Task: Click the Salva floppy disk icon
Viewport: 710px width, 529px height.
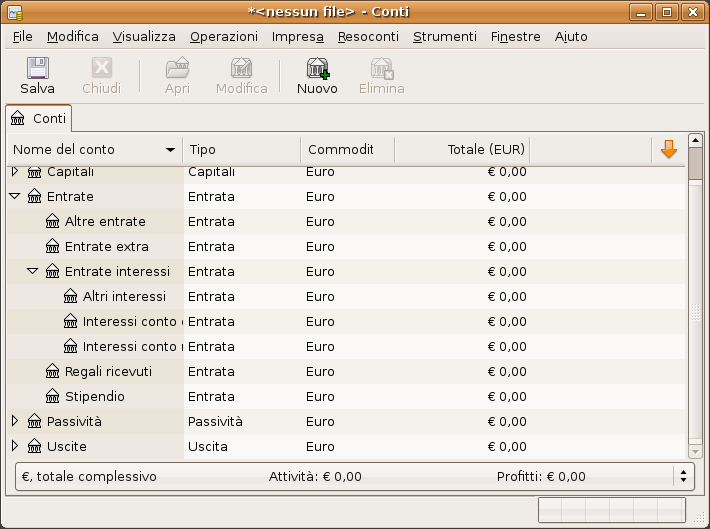Action: (x=37, y=68)
